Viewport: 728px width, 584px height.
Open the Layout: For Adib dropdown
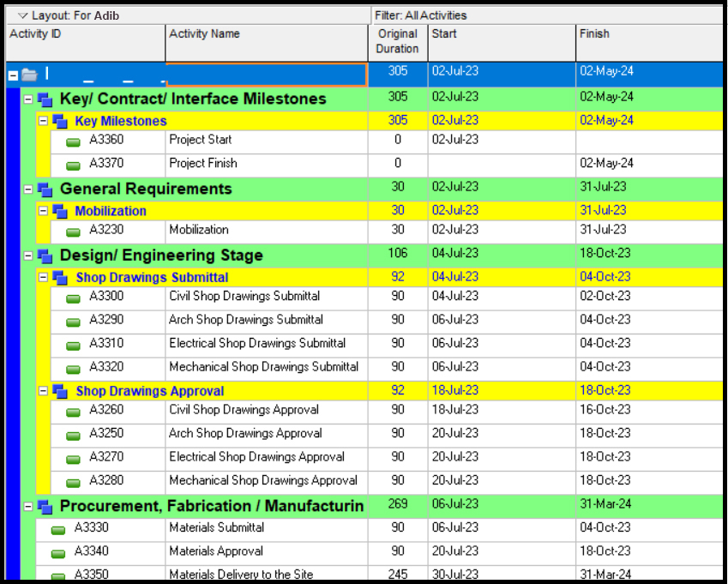click(x=22, y=15)
